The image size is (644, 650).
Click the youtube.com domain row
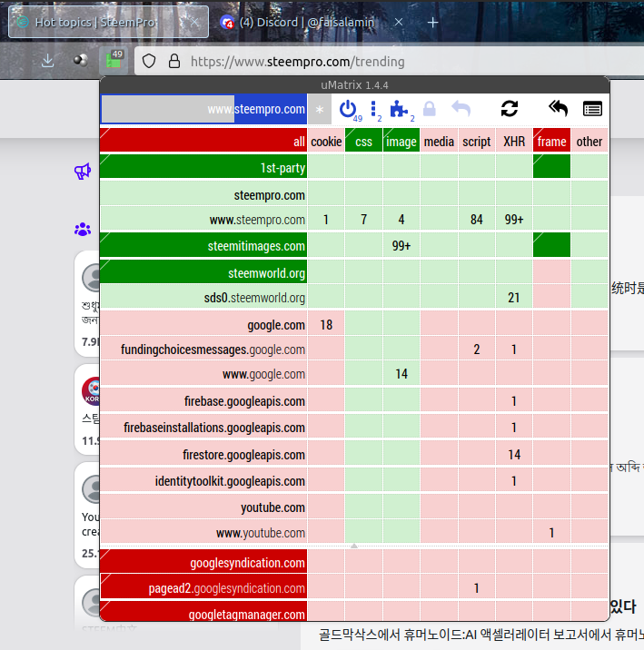(203, 507)
